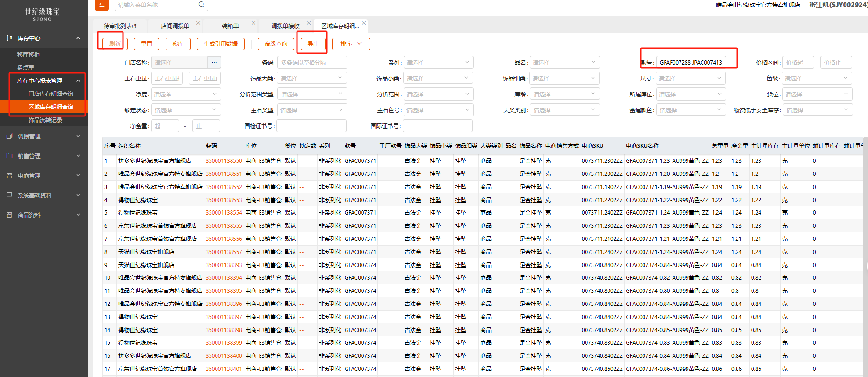This screenshot has height=377, width=868.
Task: Click the 调拨管理 sidebar icon
Action: pos(9,136)
